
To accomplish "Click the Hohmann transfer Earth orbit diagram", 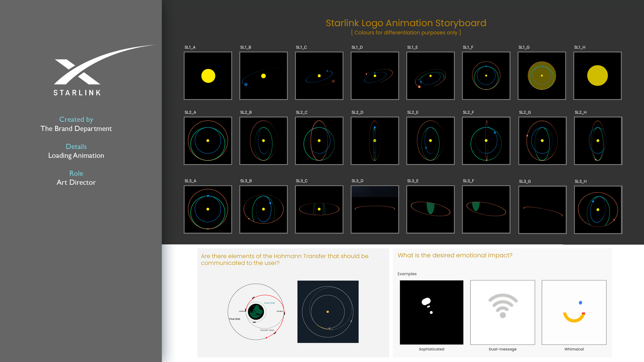I will (x=256, y=312).
